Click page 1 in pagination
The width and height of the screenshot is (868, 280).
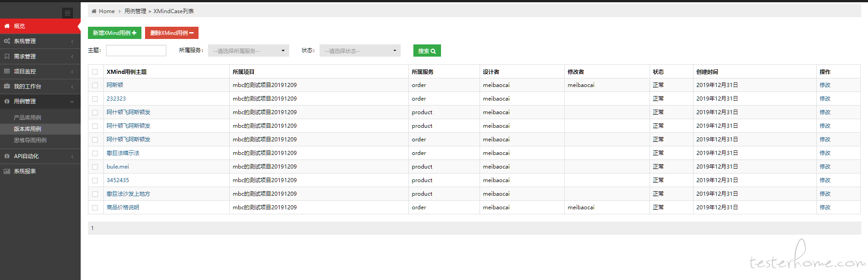point(92,228)
